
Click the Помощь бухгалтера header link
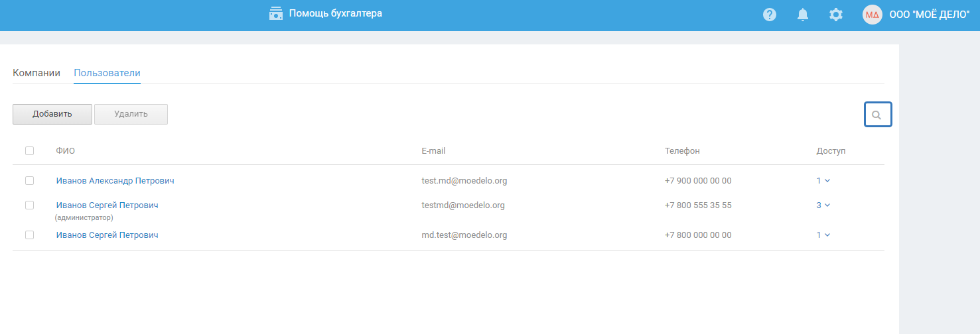pos(335,13)
